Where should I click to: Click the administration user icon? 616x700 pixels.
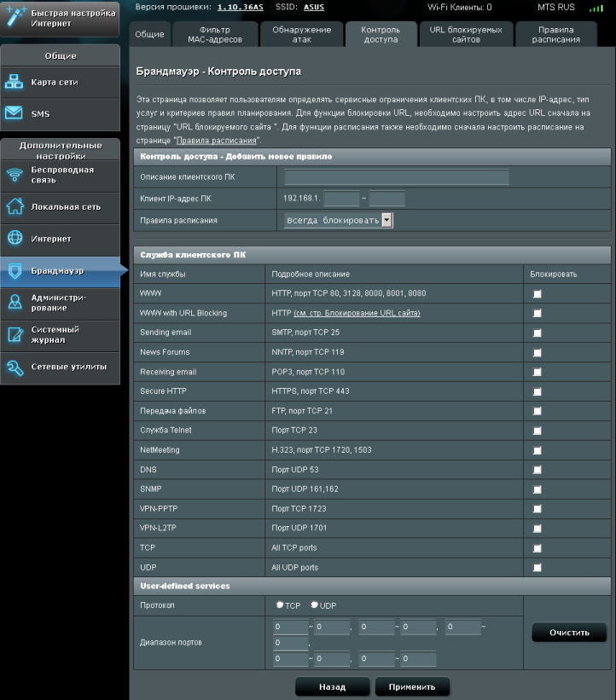point(15,302)
